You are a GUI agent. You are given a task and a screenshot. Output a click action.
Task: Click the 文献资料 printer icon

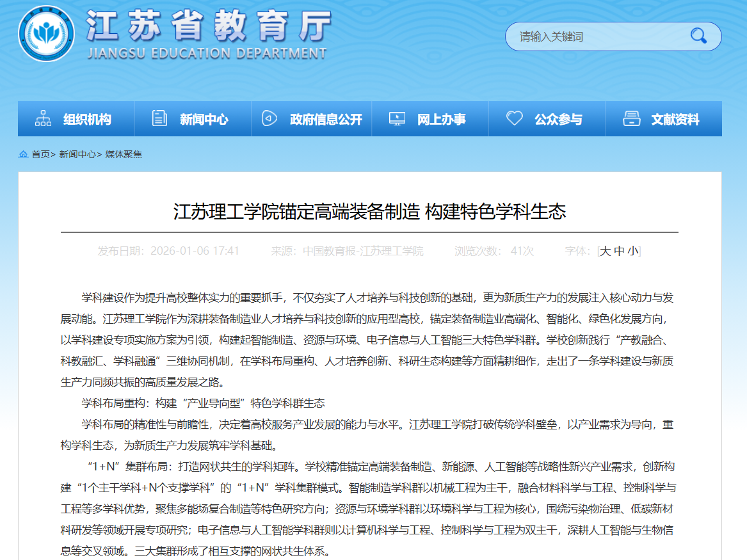click(x=631, y=118)
